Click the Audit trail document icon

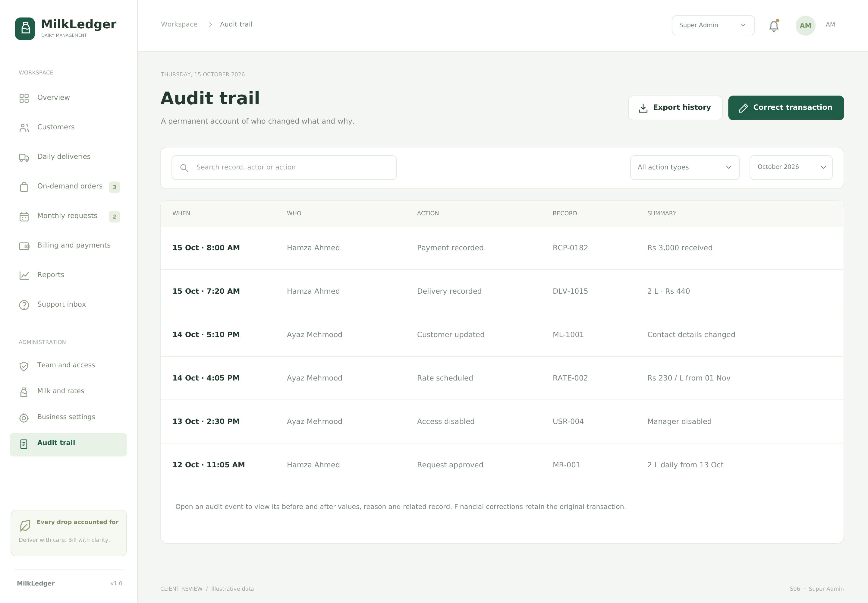(24, 444)
